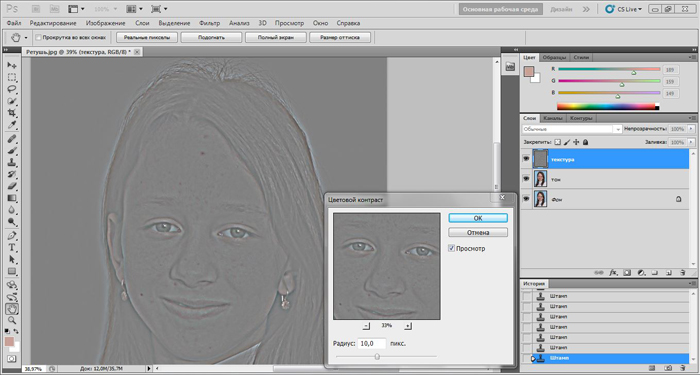
Task: Create a new layer in Layers panel
Action: pos(669,272)
